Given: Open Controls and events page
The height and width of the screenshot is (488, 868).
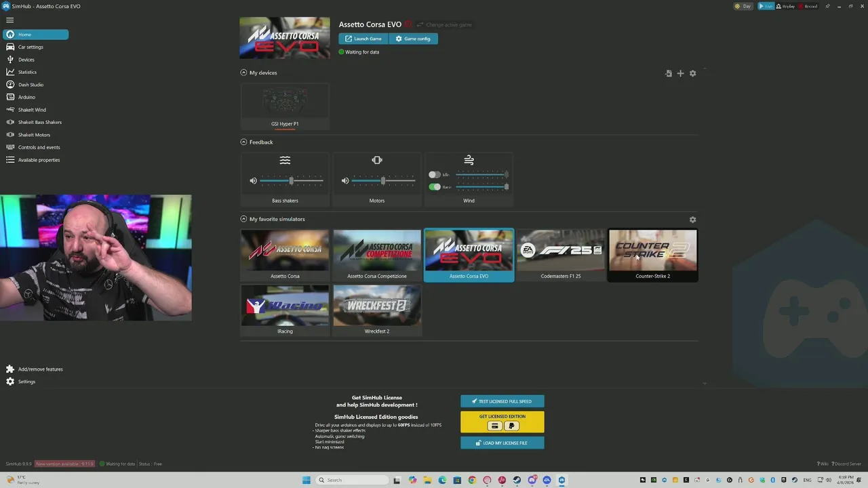Looking at the screenshot, I should tap(39, 147).
